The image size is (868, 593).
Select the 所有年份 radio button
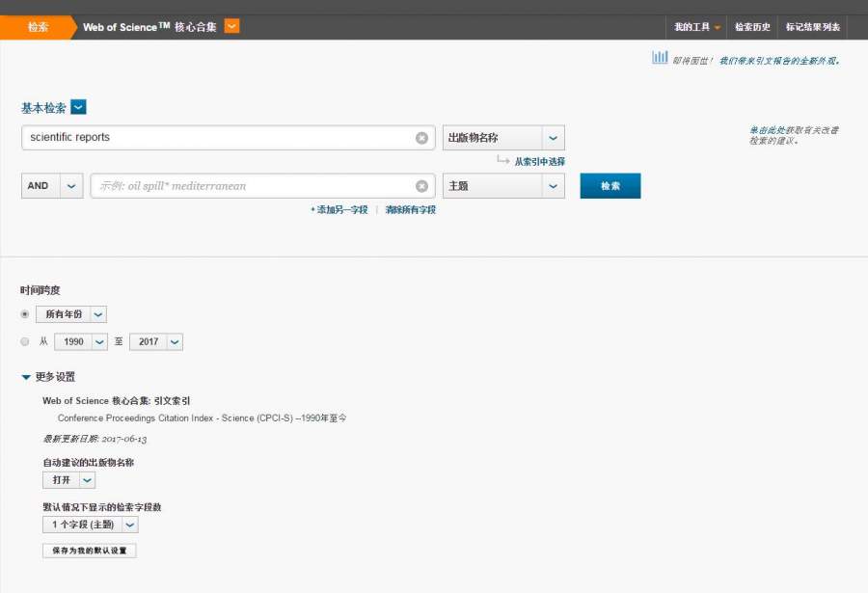click(x=25, y=314)
